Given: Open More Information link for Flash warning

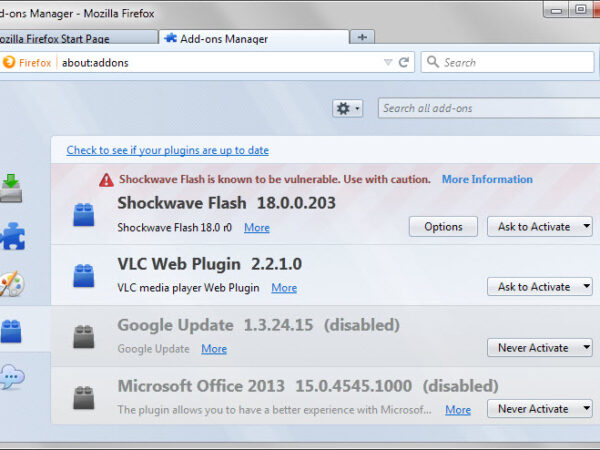Looking at the screenshot, I should point(487,180).
